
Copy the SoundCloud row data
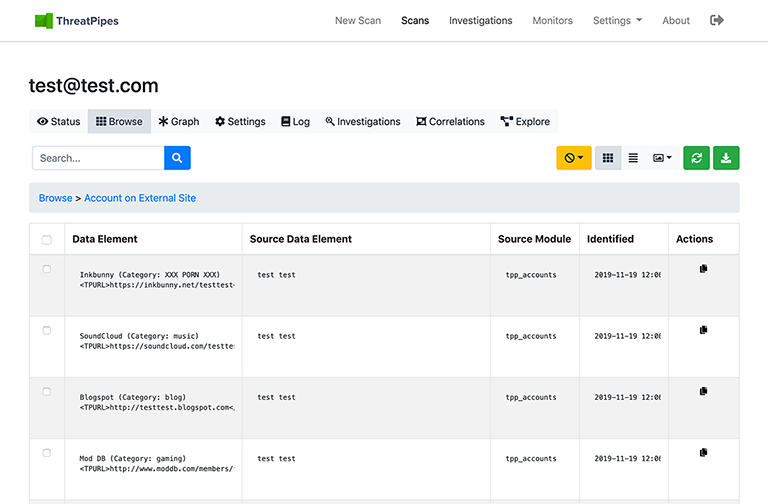coord(703,330)
